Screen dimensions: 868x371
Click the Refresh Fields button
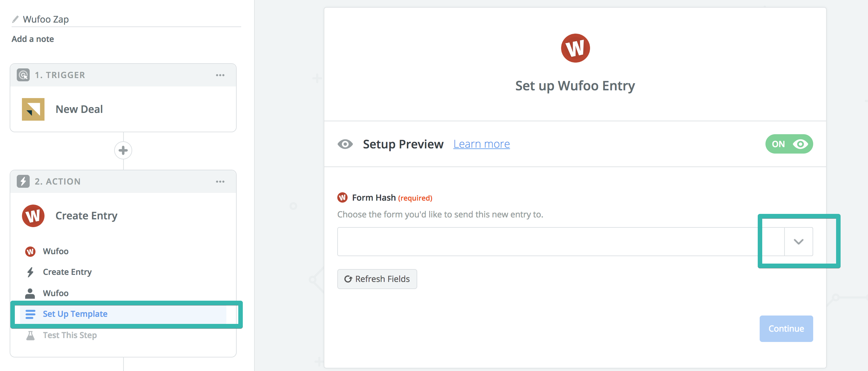coord(377,279)
